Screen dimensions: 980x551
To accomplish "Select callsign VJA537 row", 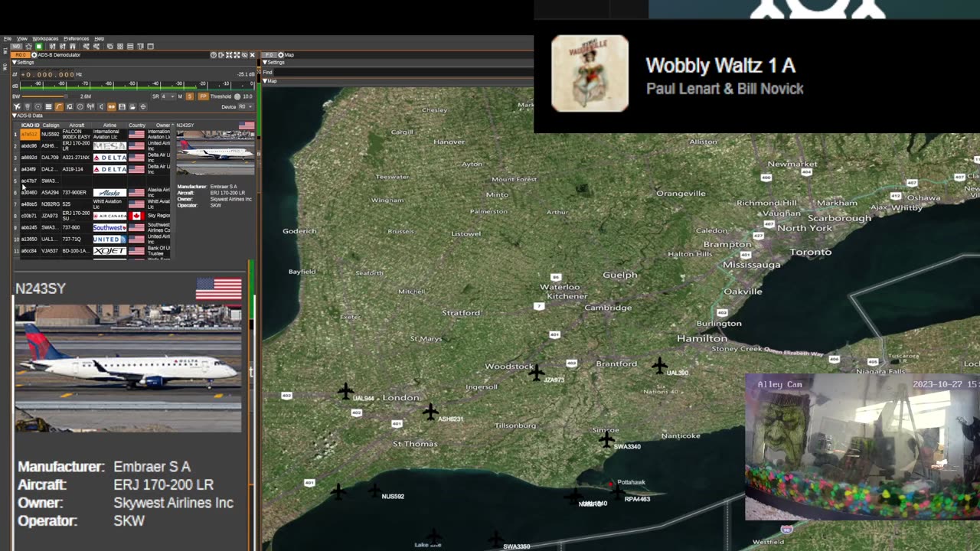I will pyautogui.click(x=92, y=251).
